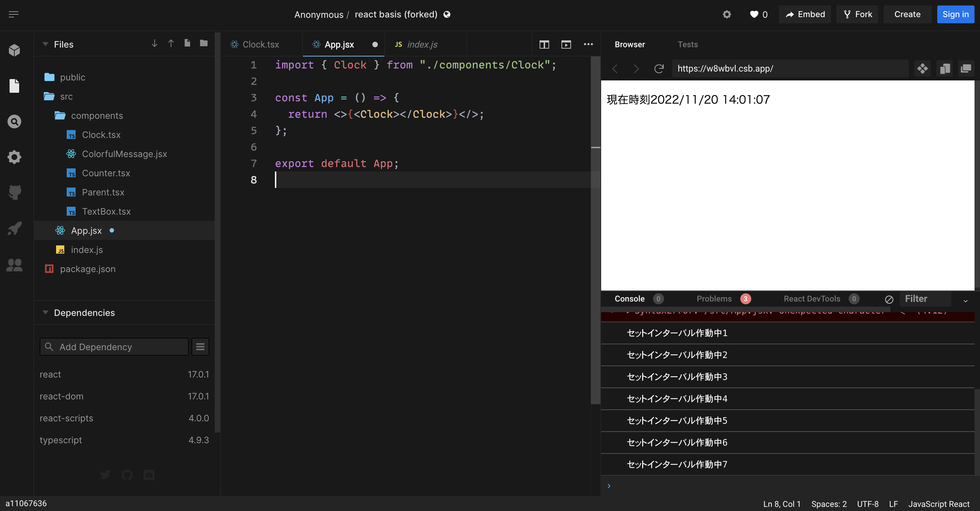Refresh the browser preview

[659, 68]
